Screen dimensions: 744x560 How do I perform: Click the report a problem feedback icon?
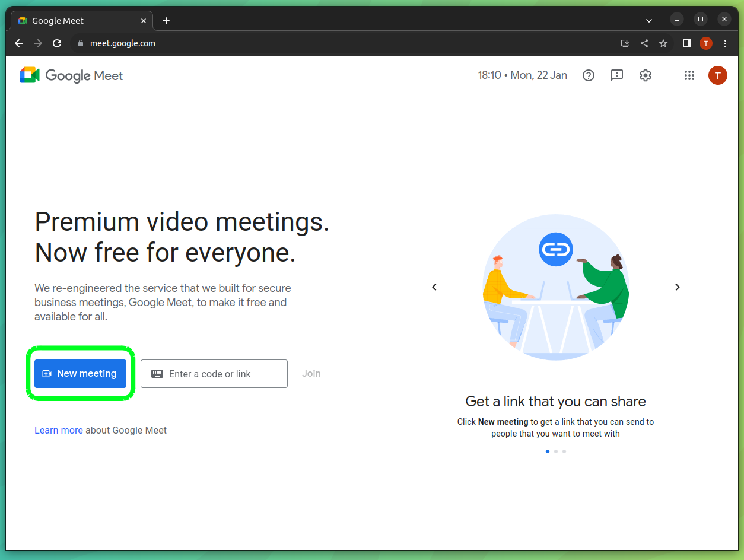click(x=616, y=75)
